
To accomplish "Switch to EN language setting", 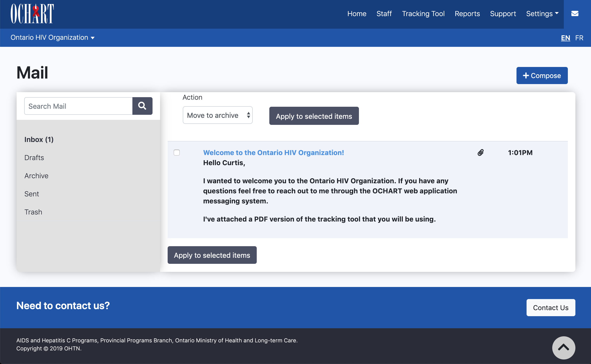I will tap(566, 37).
